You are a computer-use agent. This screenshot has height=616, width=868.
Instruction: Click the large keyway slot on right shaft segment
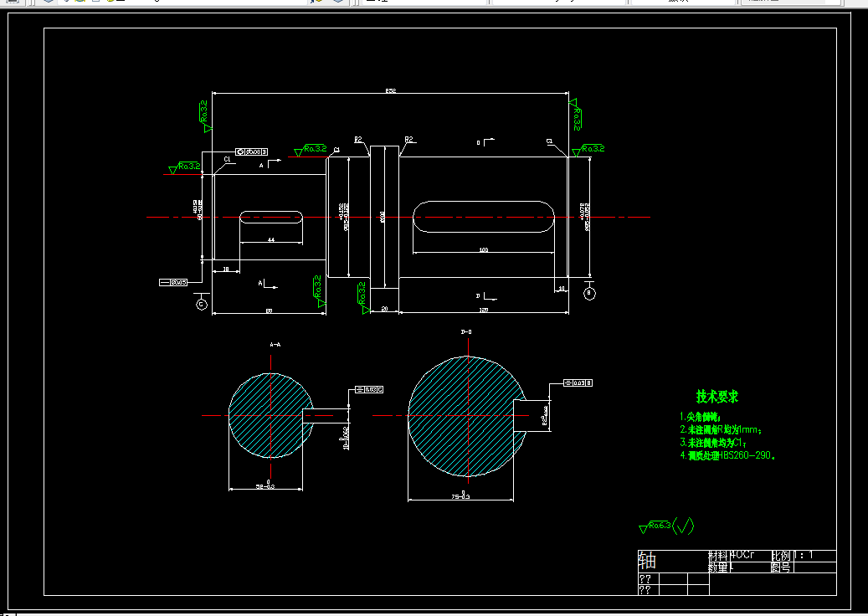coord(484,217)
